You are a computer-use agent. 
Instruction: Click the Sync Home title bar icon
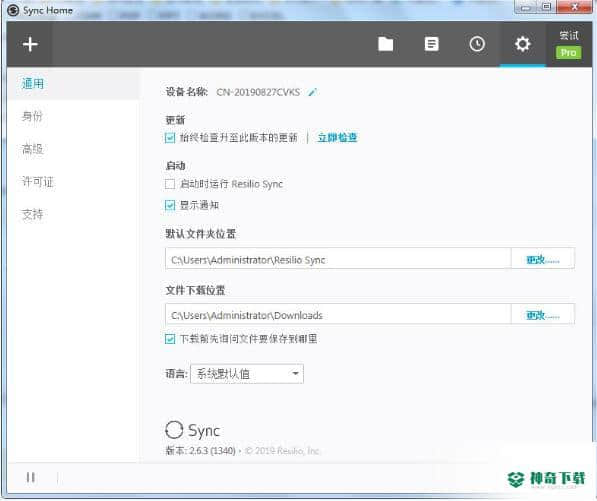coord(13,10)
